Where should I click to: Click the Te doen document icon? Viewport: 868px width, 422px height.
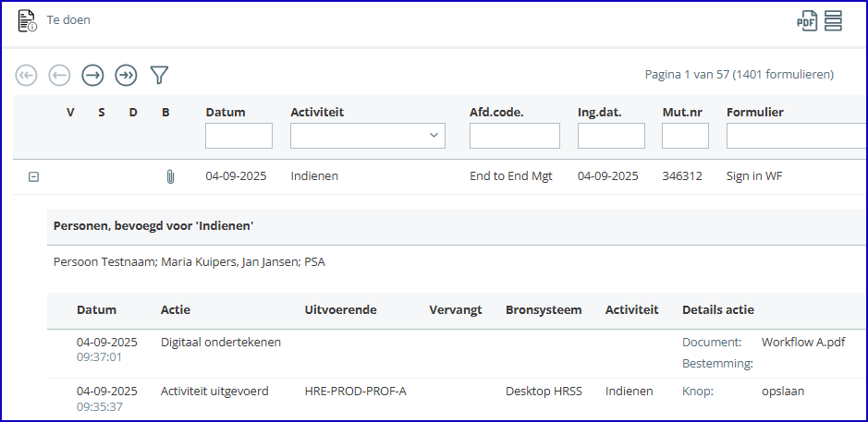click(27, 21)
